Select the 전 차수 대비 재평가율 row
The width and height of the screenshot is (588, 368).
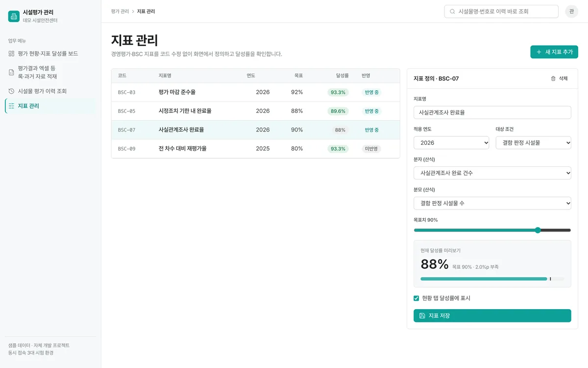pos(256,149)
